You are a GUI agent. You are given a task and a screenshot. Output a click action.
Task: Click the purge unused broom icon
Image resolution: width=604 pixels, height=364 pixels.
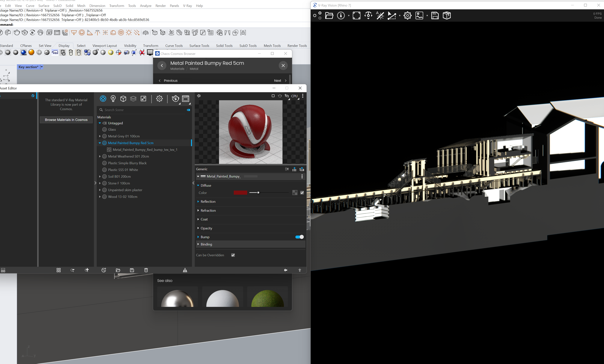coord(185,270)
